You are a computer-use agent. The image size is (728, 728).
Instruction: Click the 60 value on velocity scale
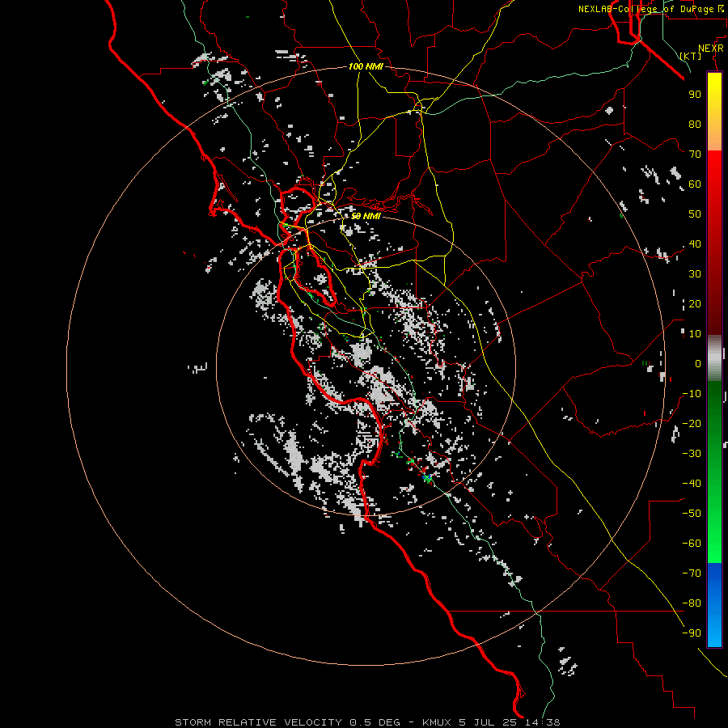click(x=695, y=184)
